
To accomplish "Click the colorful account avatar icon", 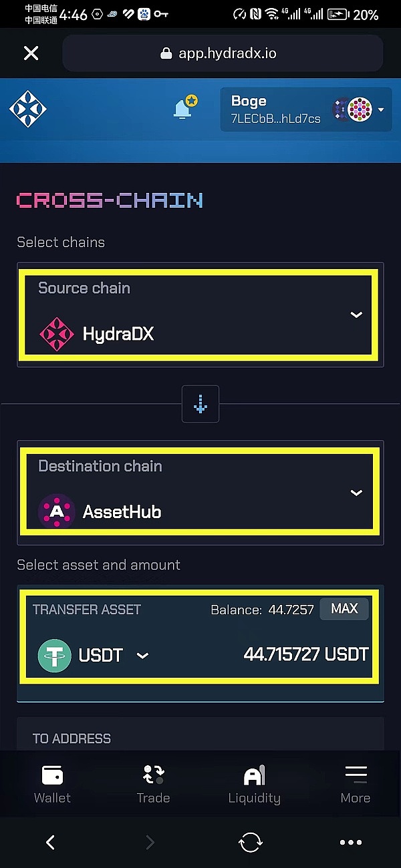I will tap(360, 110).
